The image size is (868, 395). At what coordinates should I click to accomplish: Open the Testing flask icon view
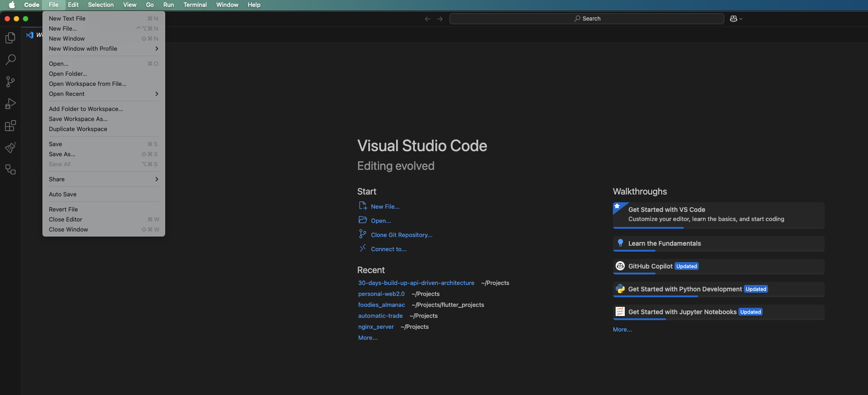coord(10,147)
